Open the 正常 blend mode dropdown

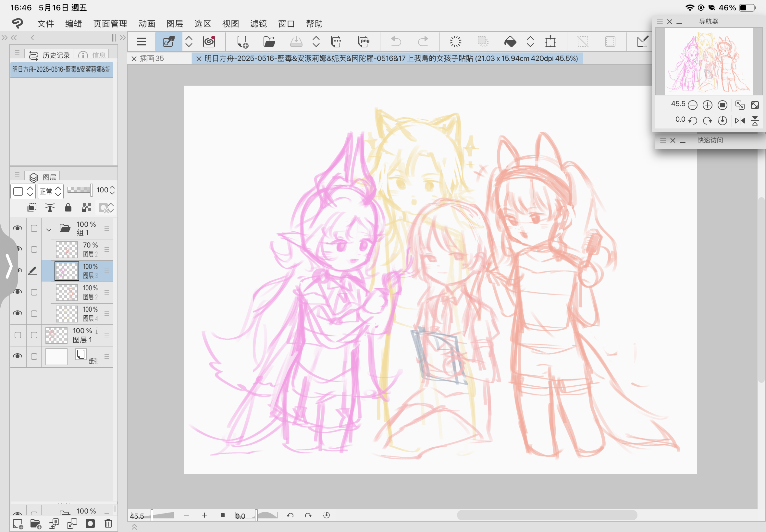click(x=50, y=191)
